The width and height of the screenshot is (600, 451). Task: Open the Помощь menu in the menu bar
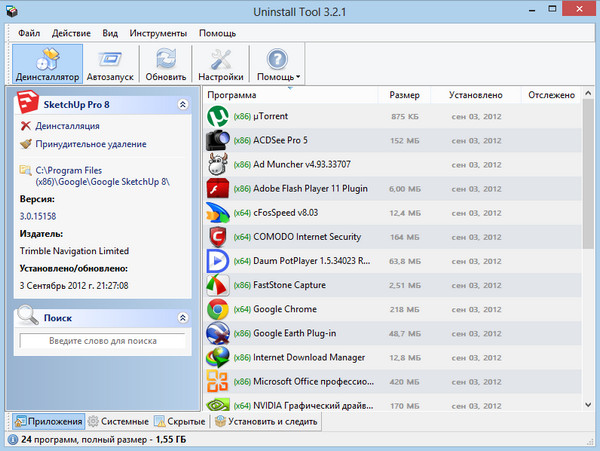217,33
